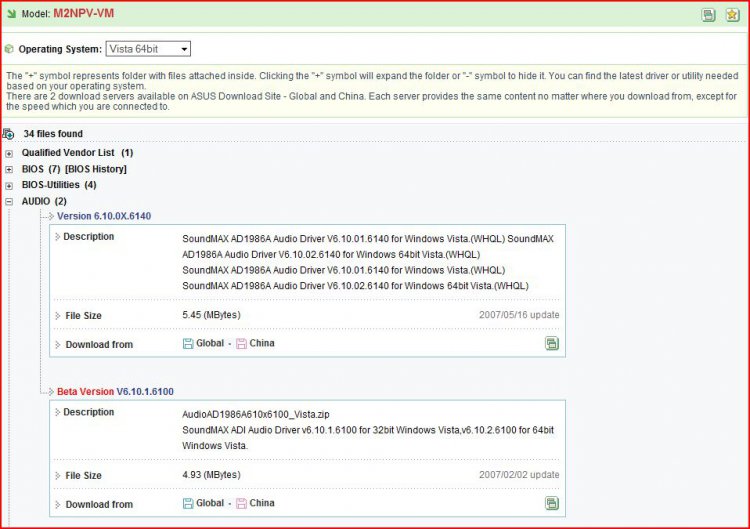Open the BIOS History link
Screen dimensions: 750x529
point(96,169)
